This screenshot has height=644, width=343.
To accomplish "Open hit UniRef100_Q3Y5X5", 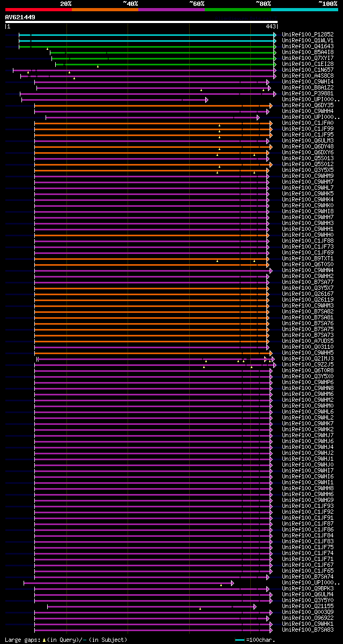I will [x=308, y=170].
